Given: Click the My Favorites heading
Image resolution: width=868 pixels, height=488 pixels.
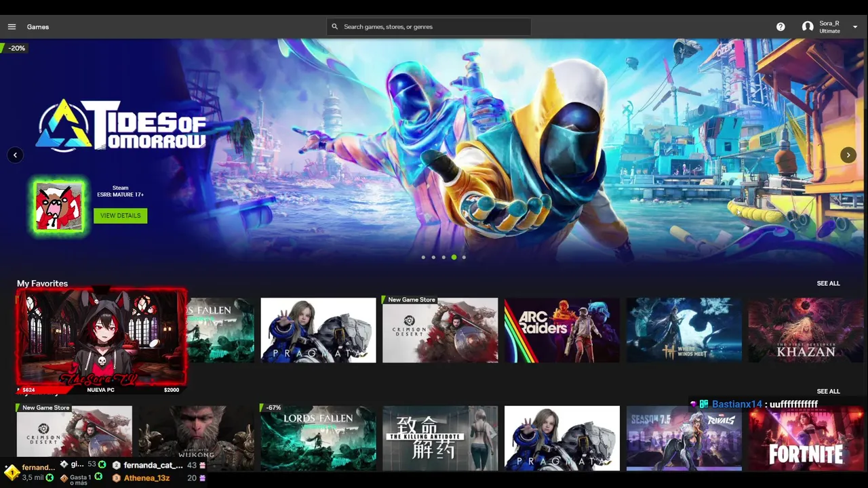Looking at the screenshot, I should (42, 283).
